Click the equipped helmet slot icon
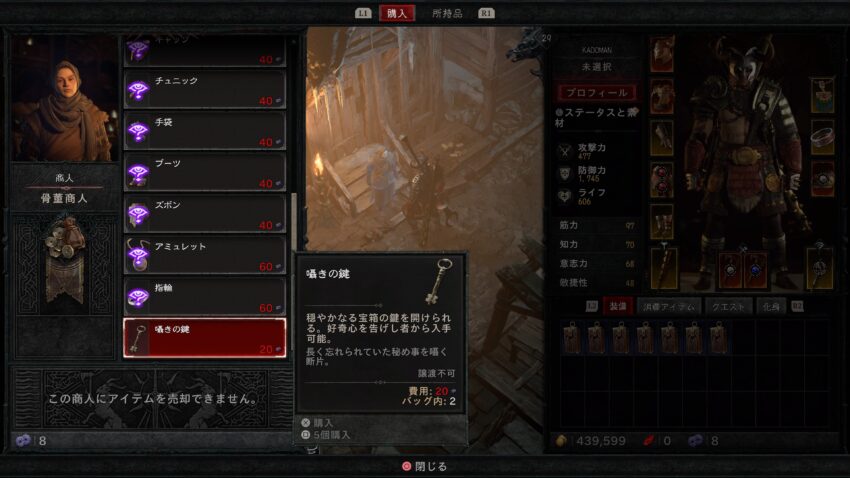Screen dimensions: 850x478 click(x=662, y=54)
